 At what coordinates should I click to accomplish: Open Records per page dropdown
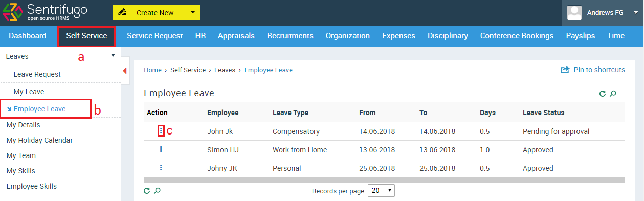381,191
